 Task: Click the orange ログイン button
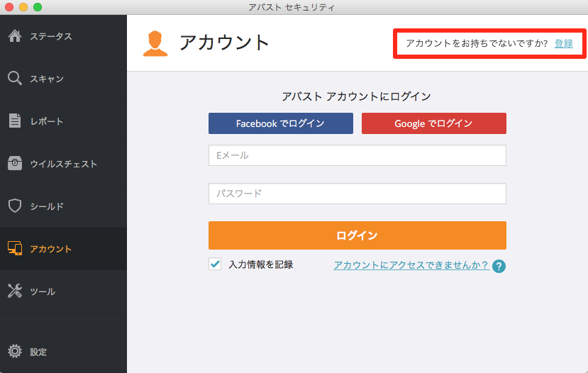[x=357, y=235]
